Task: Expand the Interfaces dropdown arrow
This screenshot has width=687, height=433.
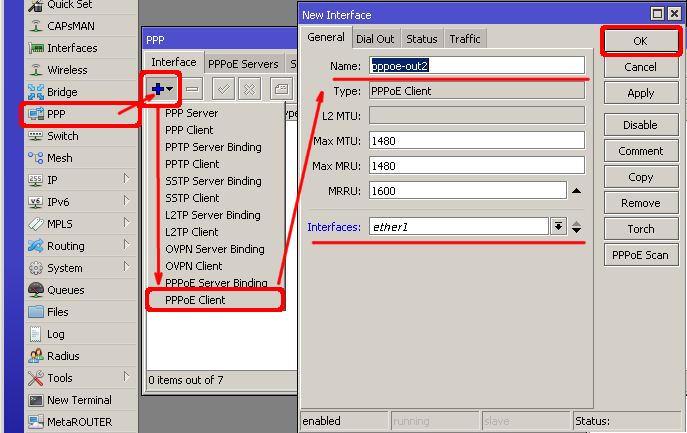Action: tap(559, 227)
